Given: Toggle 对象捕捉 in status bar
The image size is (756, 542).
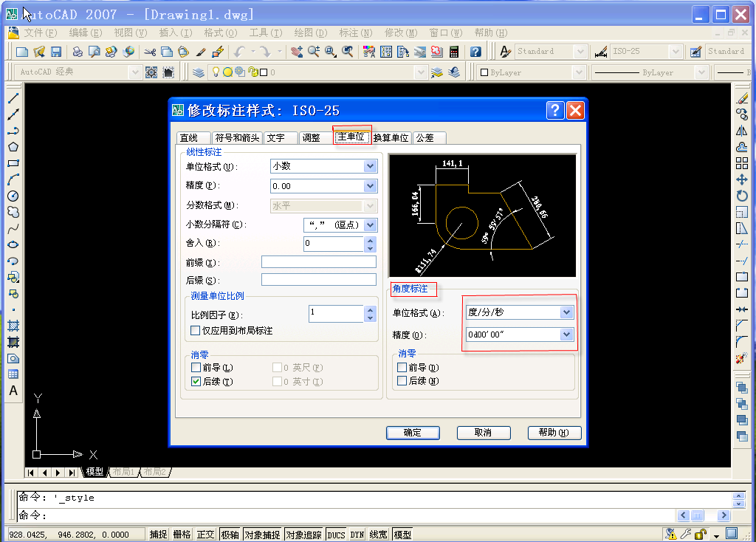Looking at the screenshot, I should (x=262, y=535).
